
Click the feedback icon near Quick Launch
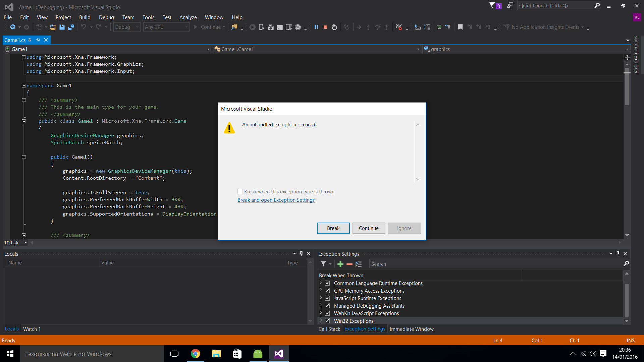click(510, 6)
